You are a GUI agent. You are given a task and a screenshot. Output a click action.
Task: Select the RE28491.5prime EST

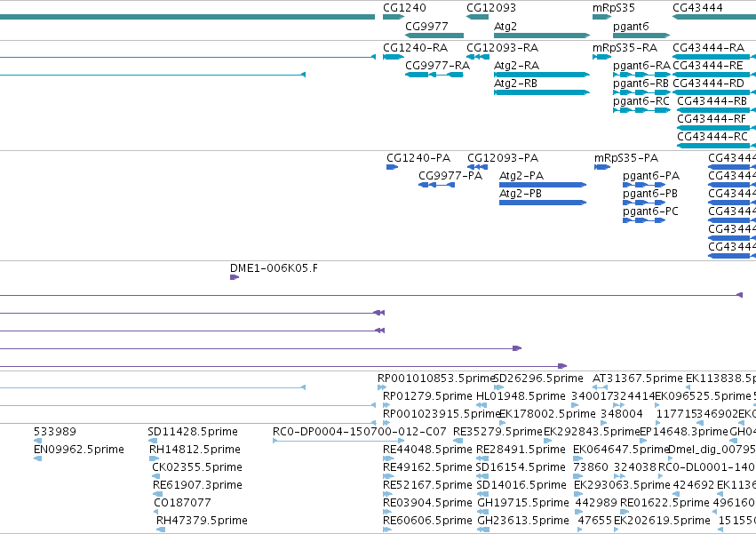click(482, 458)
